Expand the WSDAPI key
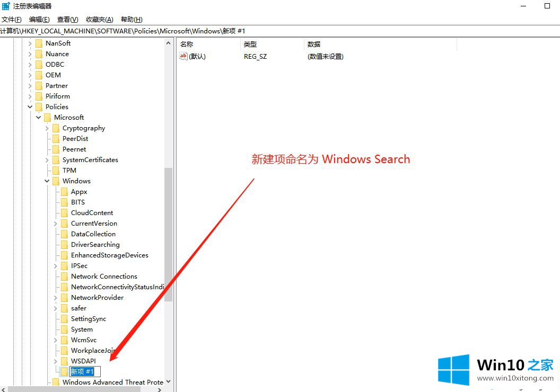Viewport: 560px width, 392px height. 55,361
